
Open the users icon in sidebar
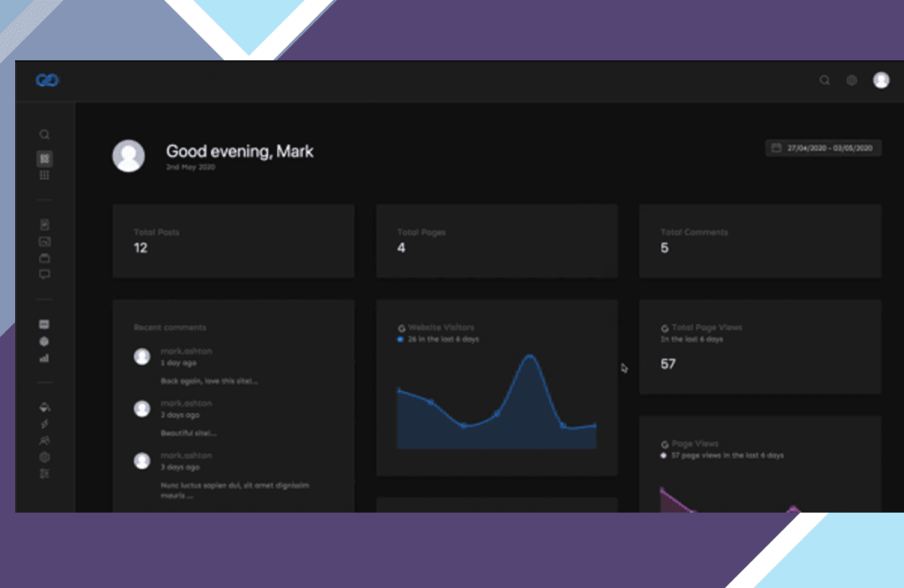click(44, 441)
